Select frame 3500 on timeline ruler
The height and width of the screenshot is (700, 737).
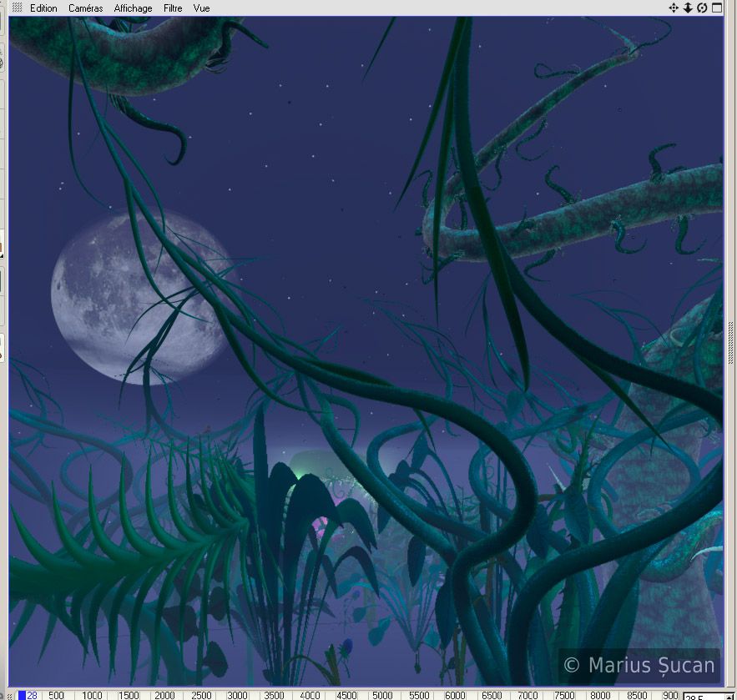tap(274, 695)
